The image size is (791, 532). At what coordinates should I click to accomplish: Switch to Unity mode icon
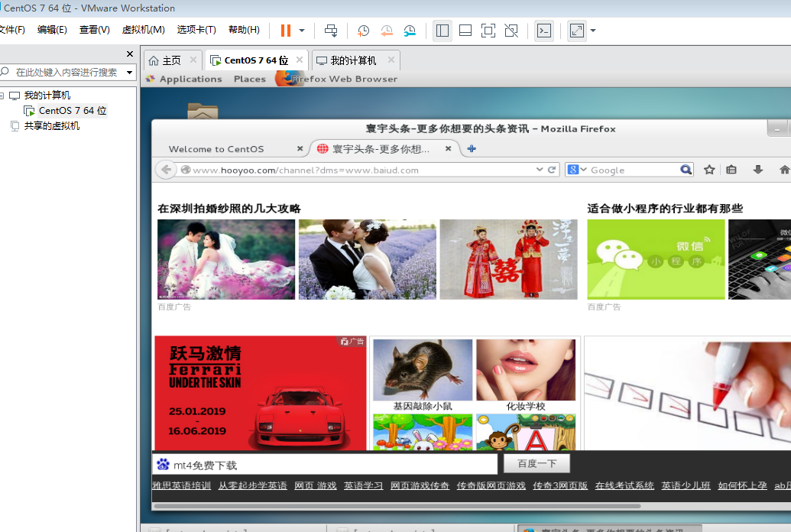coord(511,31)
